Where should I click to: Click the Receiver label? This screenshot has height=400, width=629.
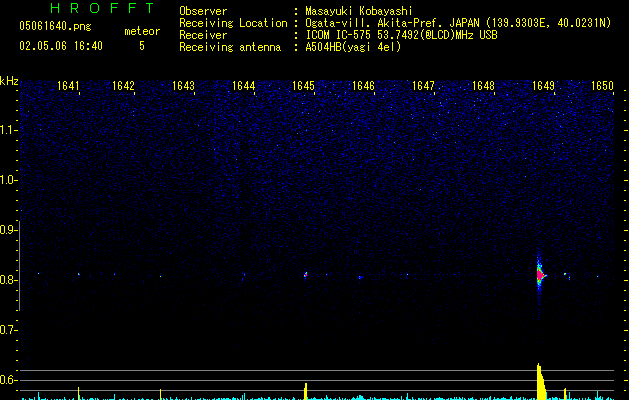(x=203, y=35)
